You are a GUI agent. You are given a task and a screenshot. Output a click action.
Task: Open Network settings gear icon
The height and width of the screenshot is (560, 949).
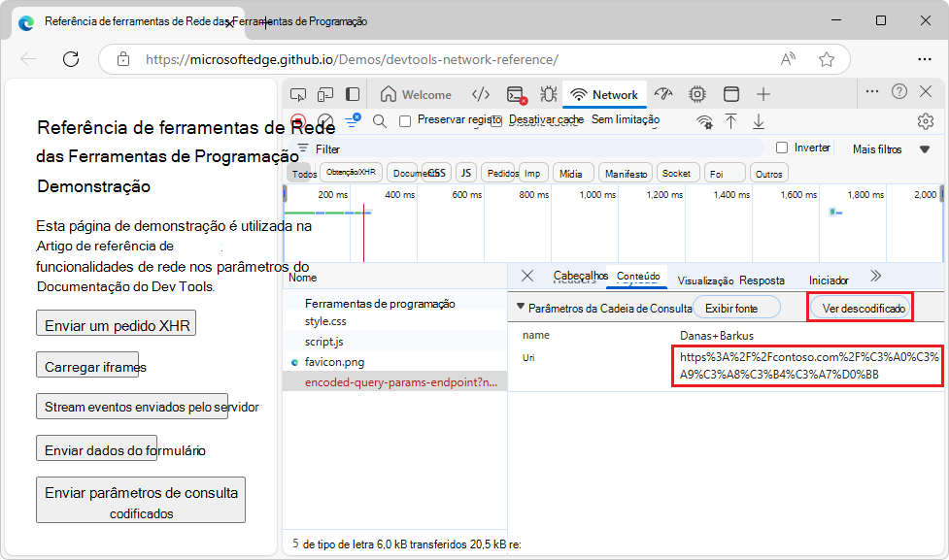(x=925, y=121)
